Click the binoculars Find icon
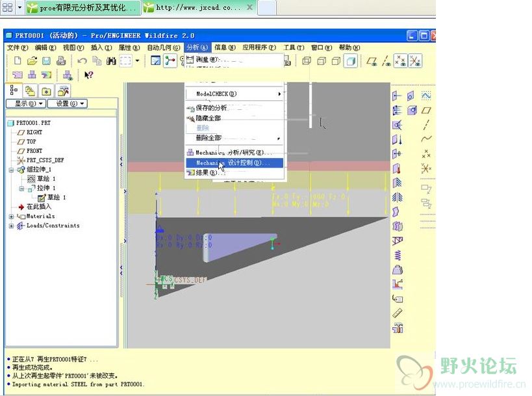Screen dimensions: 532x396 tap(111, 60)
